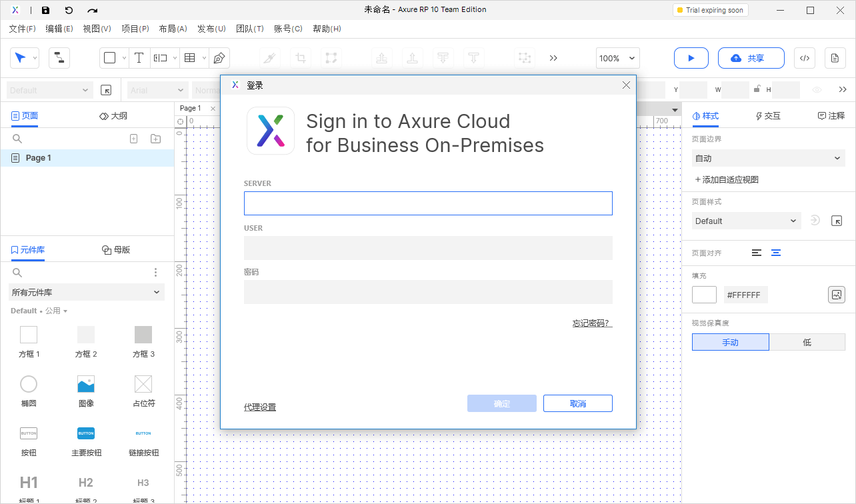
Task: Click the 共享 share button
Action: coord(751,58)
